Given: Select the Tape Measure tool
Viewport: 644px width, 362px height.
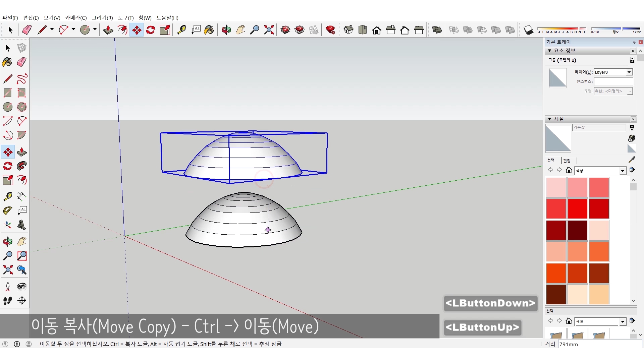Looking at the screenshot, I should coord(181,30).
